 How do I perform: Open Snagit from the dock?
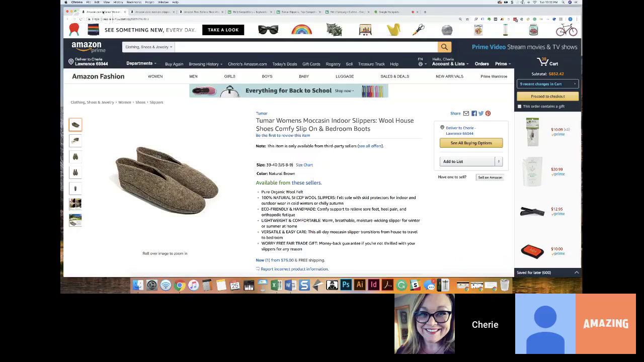coord(304,286)
